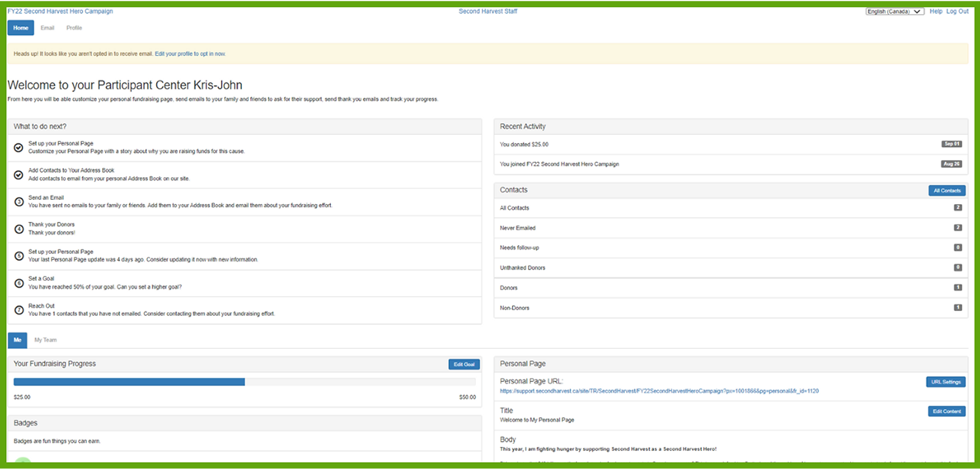Select the Unthanked Donors row

(x=731, y=268)
